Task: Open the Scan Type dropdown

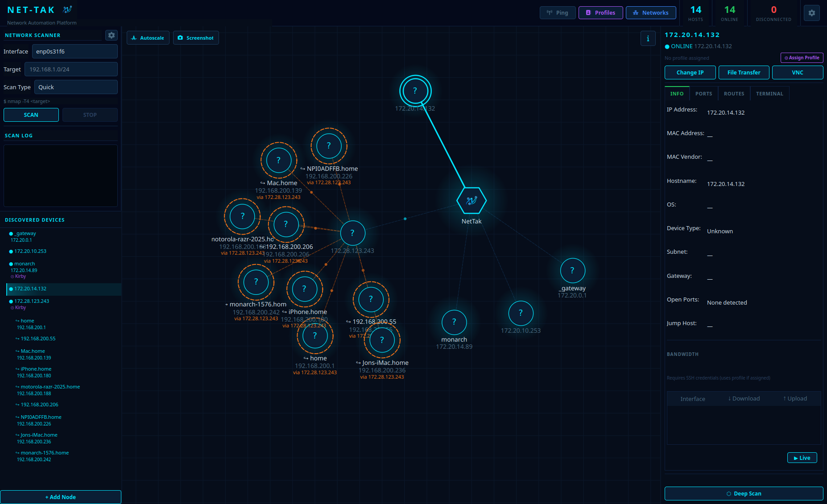Action: point(76,87)
